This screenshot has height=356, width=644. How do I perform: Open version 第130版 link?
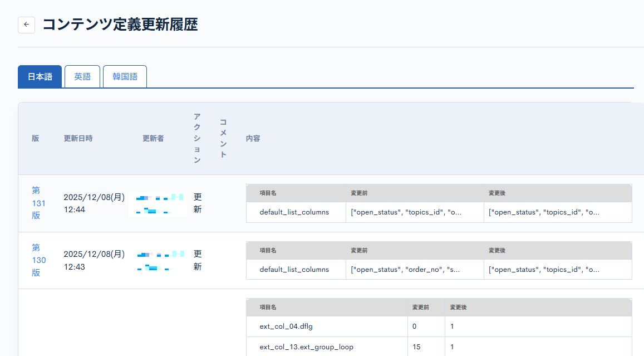click(x=38, y=260)
